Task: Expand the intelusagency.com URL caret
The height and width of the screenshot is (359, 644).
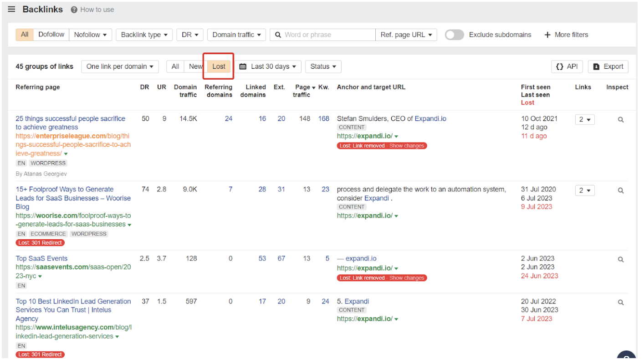Action: point(117,337)
